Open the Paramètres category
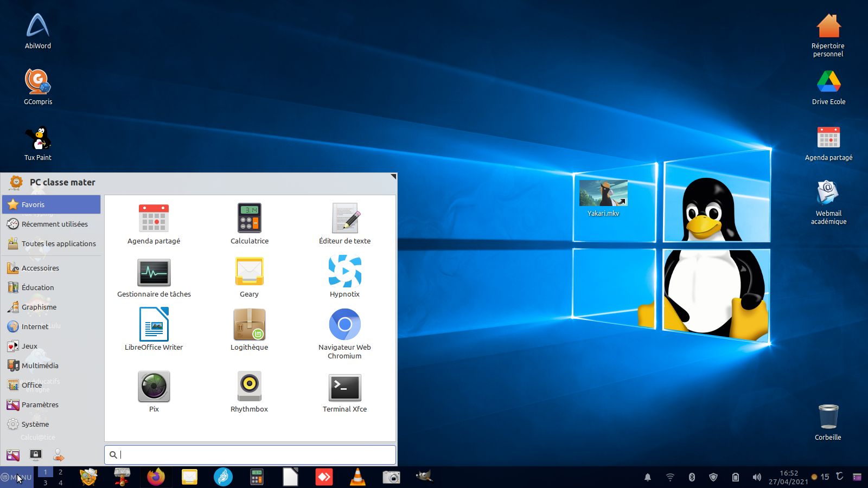 tap(52, 404)
